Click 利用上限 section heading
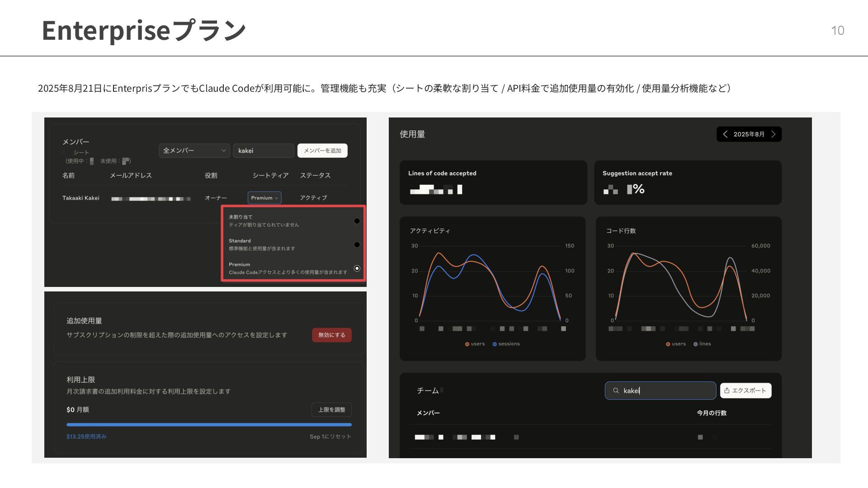This screenshot has height=488, width=868. [x=80, y=380]
